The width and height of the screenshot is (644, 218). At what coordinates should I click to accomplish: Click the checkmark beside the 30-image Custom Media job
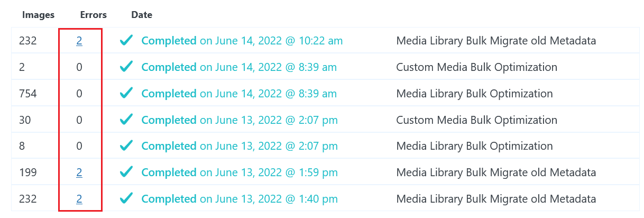click(126, 120)
